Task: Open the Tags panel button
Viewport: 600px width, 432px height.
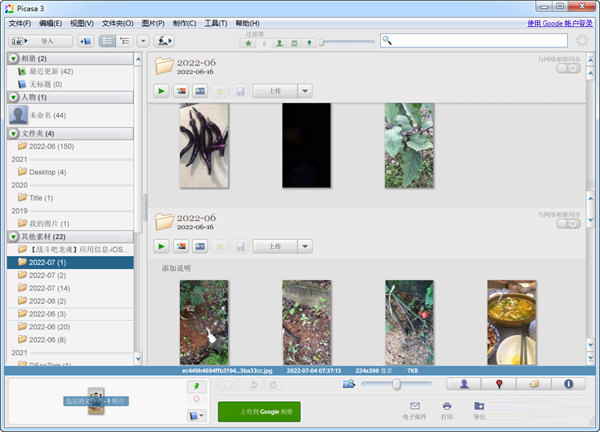Action: (x=534, y=384)
